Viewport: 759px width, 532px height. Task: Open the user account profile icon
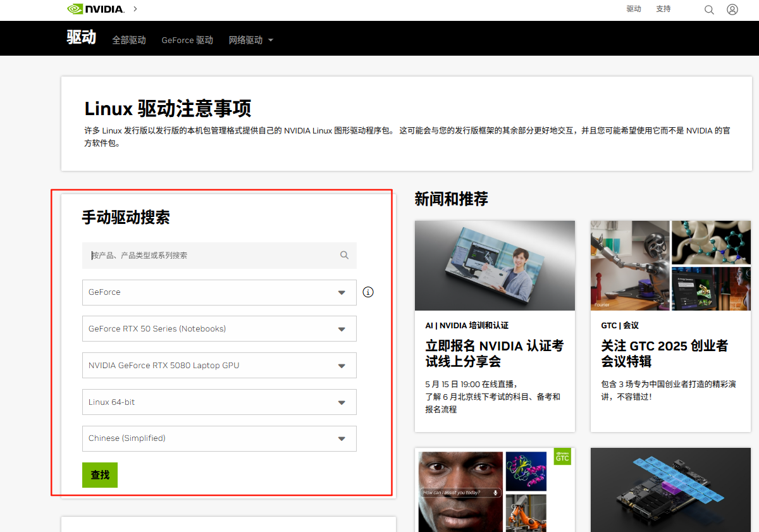(732, 9)
